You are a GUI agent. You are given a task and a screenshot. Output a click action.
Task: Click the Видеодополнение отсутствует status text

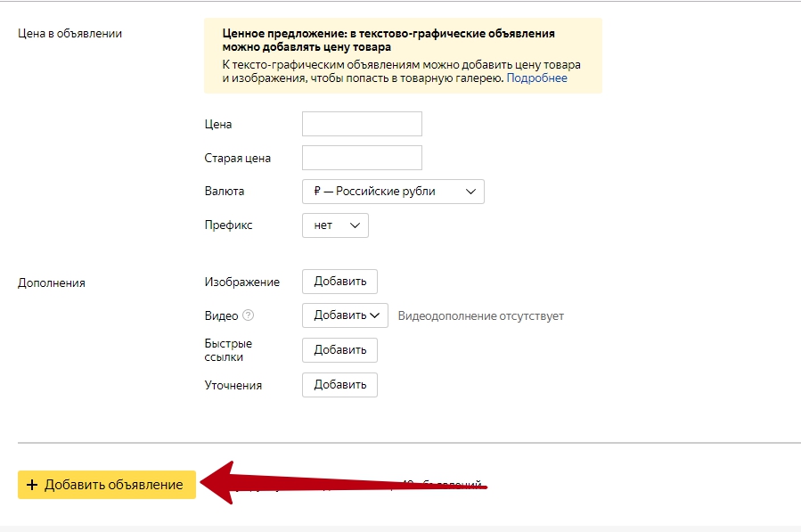(x=481, y=315)
